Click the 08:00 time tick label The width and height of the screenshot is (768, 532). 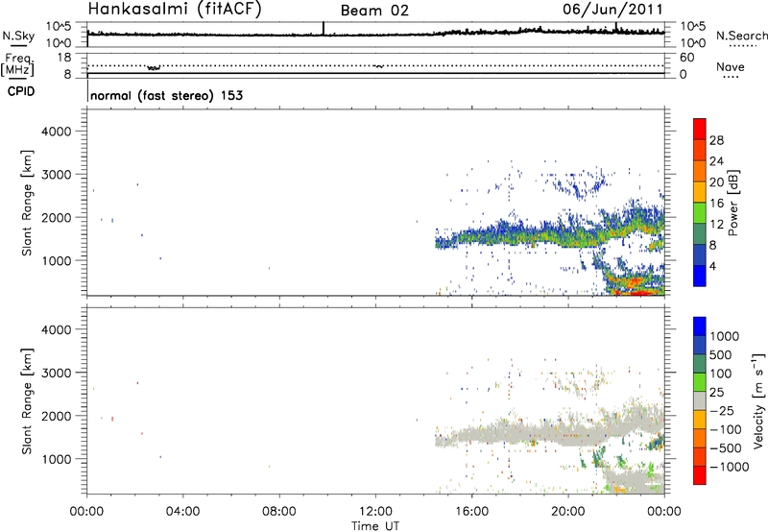tap(279, 512)
